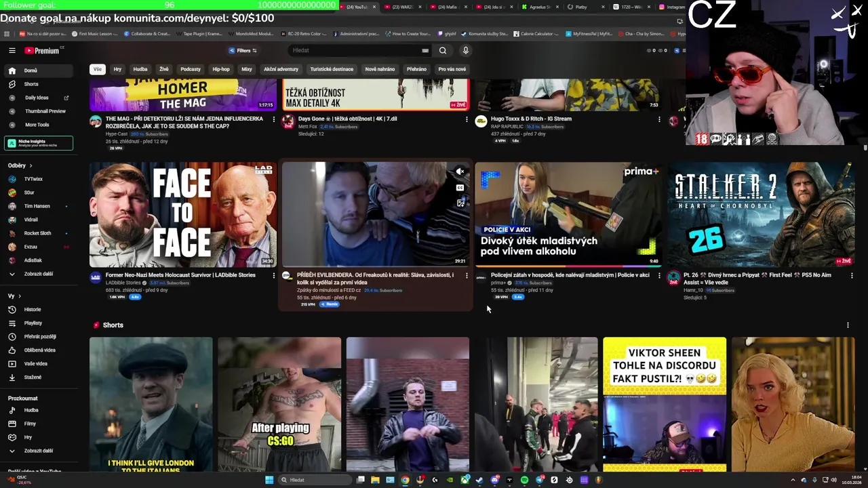This screenshot has height=488, width=868.
Task: Open on-screen keyboard in search box
Action: (x=425, y=50)
